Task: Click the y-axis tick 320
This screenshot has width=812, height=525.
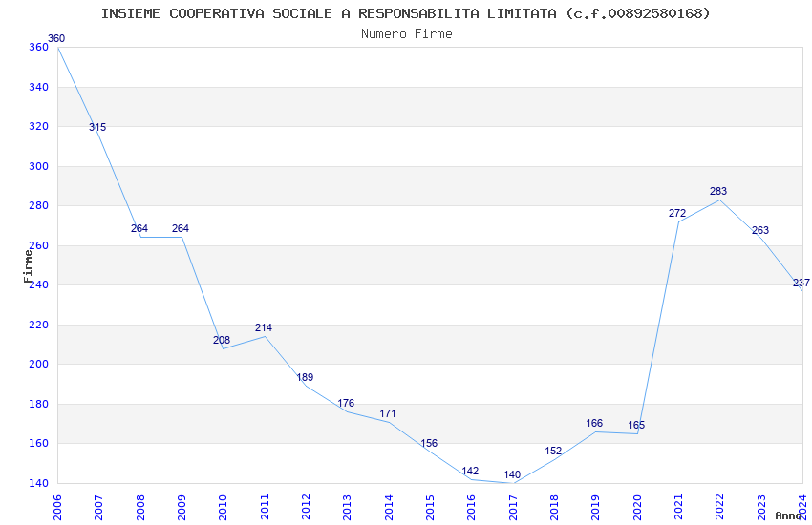Action: tap(39, 126)
